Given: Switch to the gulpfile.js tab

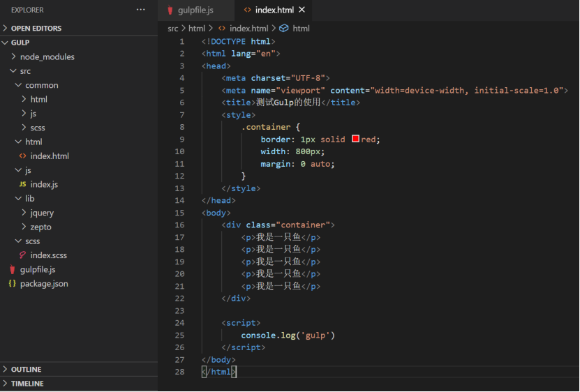Looking at the screenshot, I should 195,10.
